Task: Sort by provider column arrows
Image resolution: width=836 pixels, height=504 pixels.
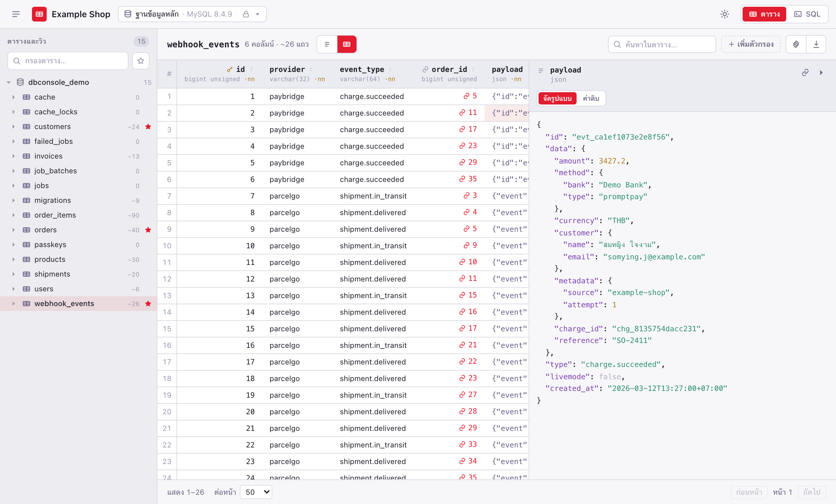Action: 311,69
